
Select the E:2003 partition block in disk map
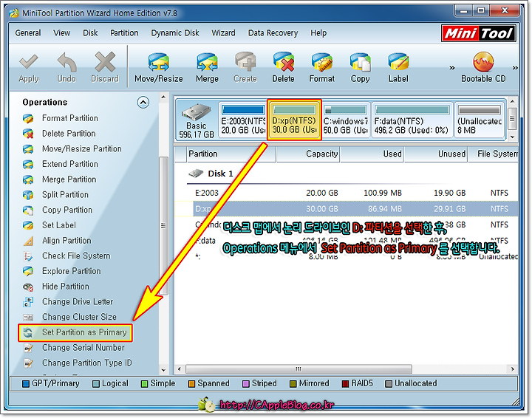click(242, 120)
